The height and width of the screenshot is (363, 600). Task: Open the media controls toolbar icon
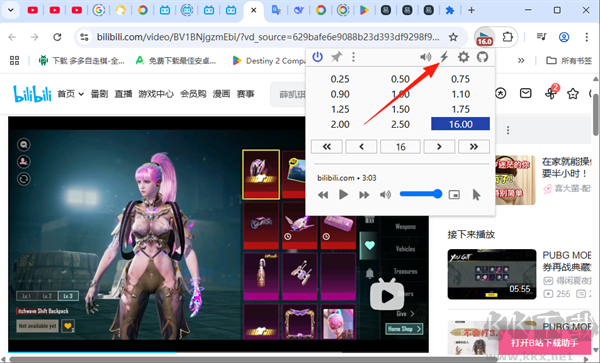(x=541, y=37)
